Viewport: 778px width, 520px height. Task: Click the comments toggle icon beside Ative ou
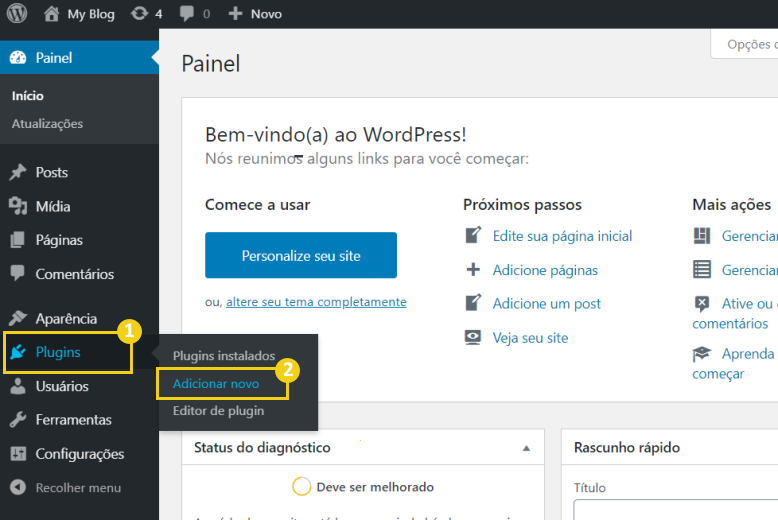pyautogui.click(x=702, y=303)
